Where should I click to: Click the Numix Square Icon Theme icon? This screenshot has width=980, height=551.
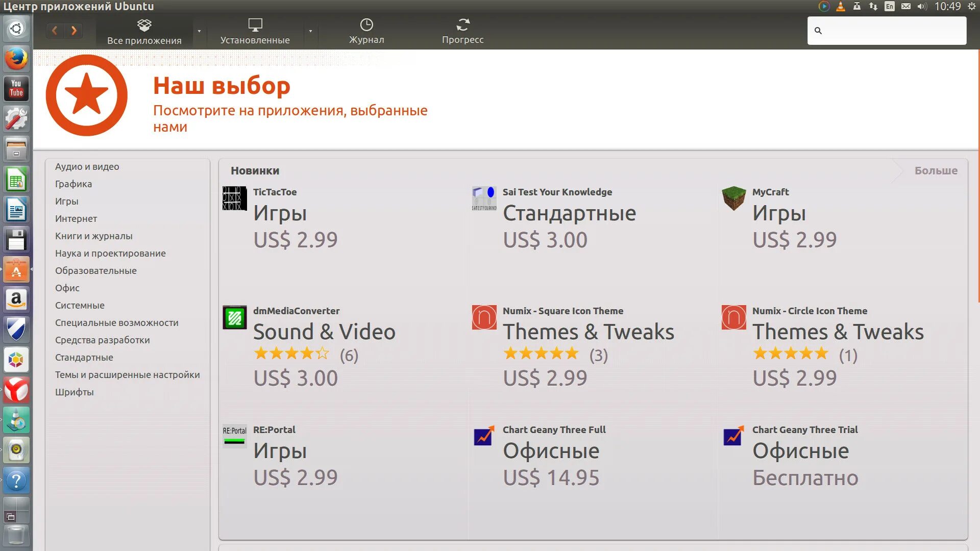tap(484, 317)
